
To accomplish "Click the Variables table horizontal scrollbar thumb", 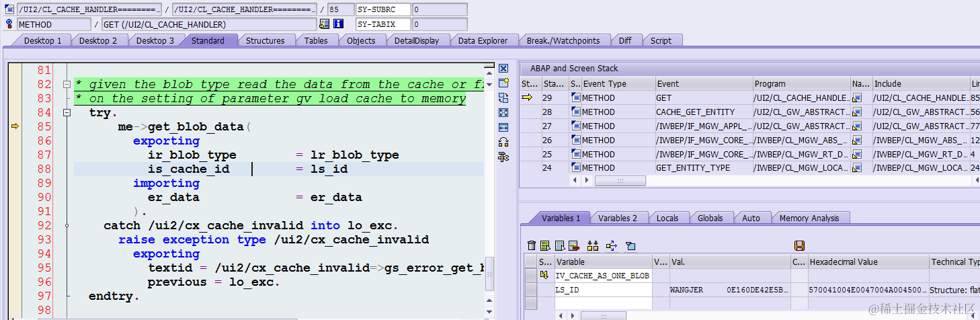I will [x=603, y=315].
